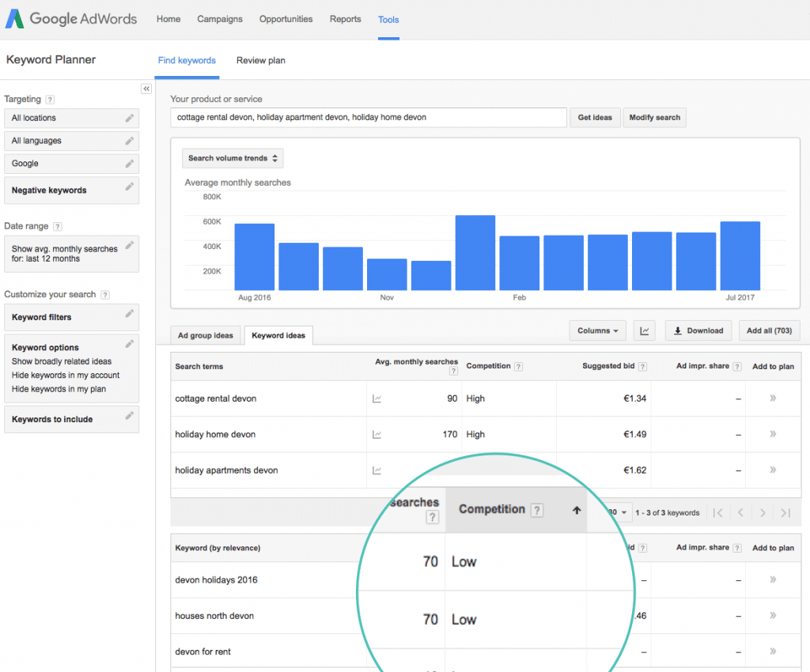Click the tallest January chart bar
Screen dimensions: 810x672
[x=475, y=253]
